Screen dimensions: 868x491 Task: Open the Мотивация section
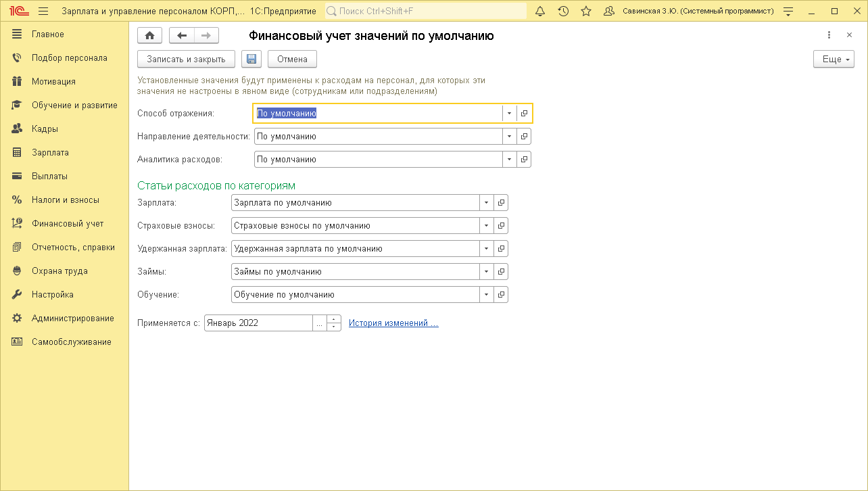(x=64, y=82)
